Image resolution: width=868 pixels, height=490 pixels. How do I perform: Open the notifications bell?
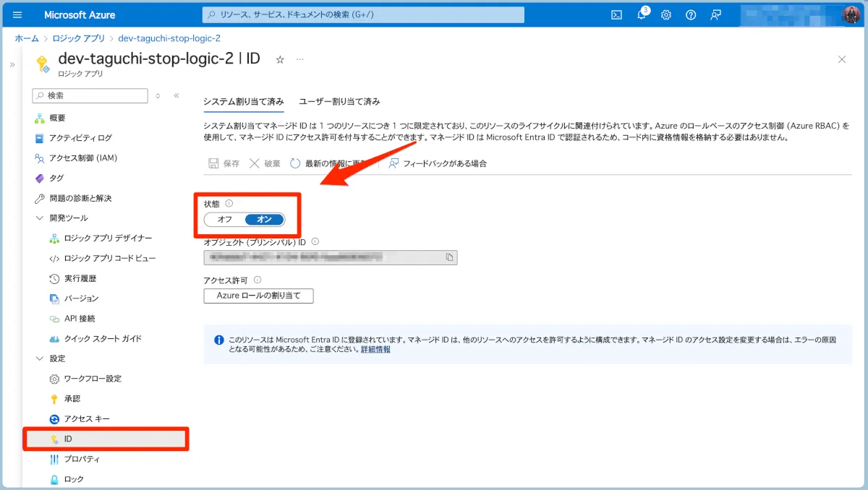(642, 14)
